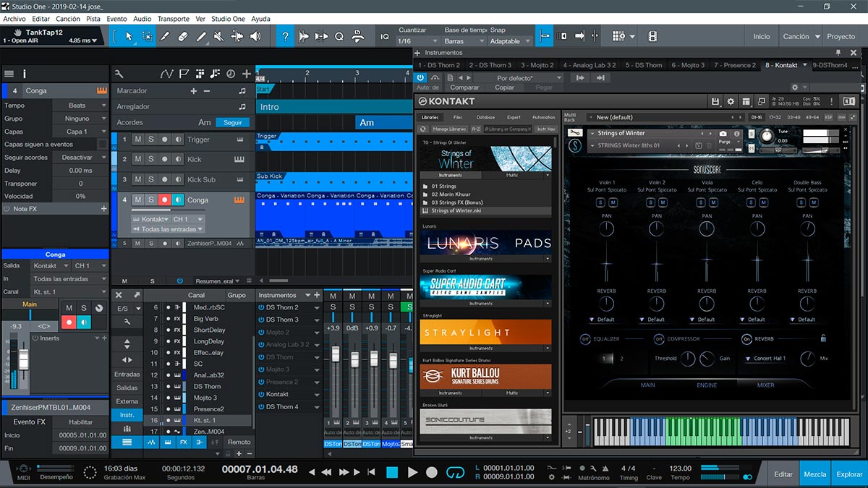This screenshot has width=868, height=488.
Task: Select Strings of Winter.nki file
Action: point(486,210)
